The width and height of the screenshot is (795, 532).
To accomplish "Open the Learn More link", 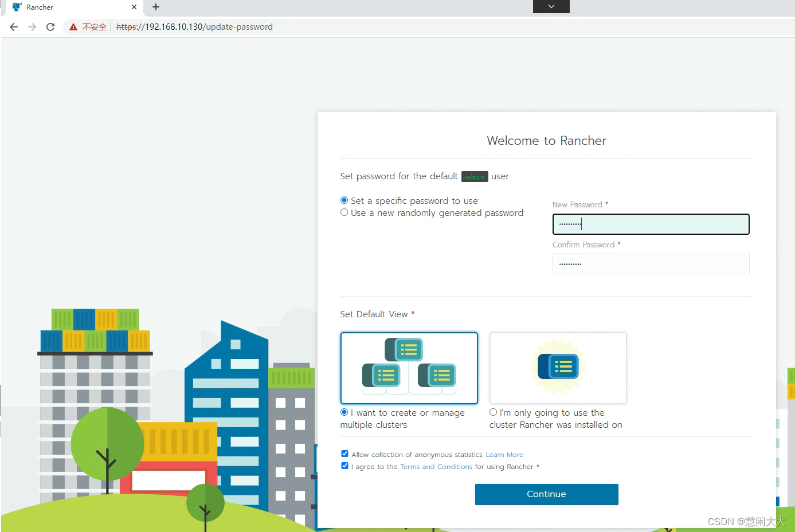I will 504,455.
